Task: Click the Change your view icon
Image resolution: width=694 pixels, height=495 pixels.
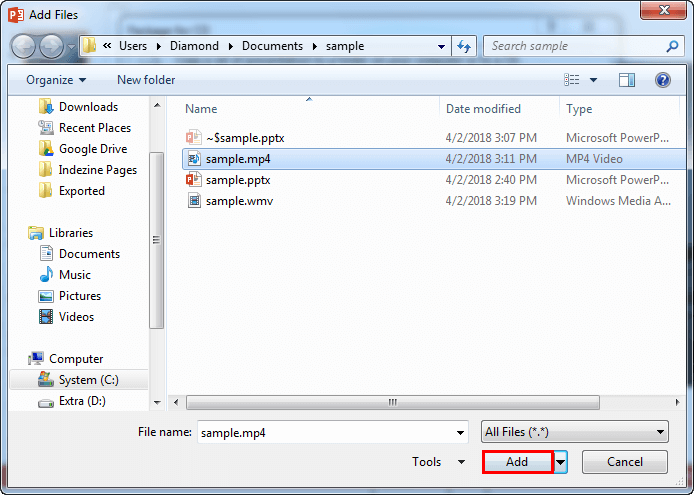Action: coord(571,80)
